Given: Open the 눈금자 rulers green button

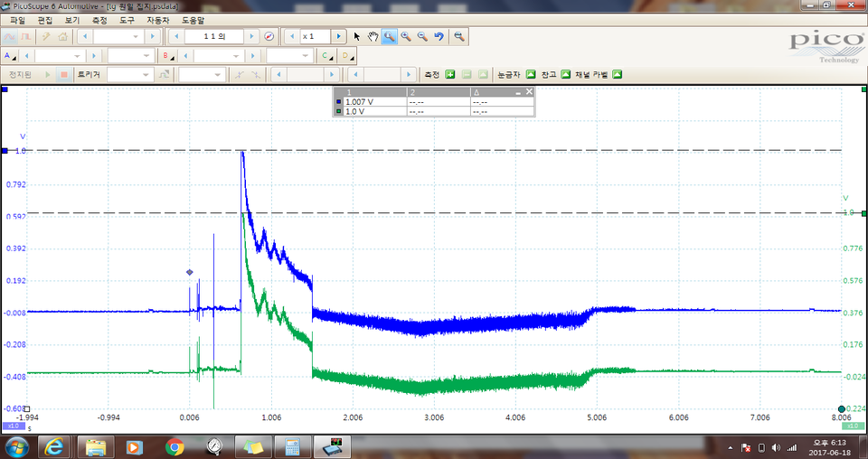Looking at the screenshot, I should tap(531, 75).
